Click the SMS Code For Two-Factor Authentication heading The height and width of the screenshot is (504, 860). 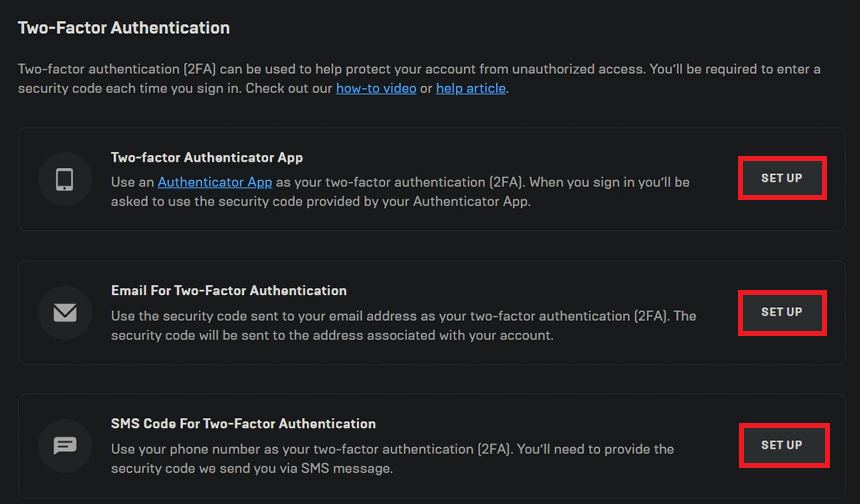[x=243, y=423]
